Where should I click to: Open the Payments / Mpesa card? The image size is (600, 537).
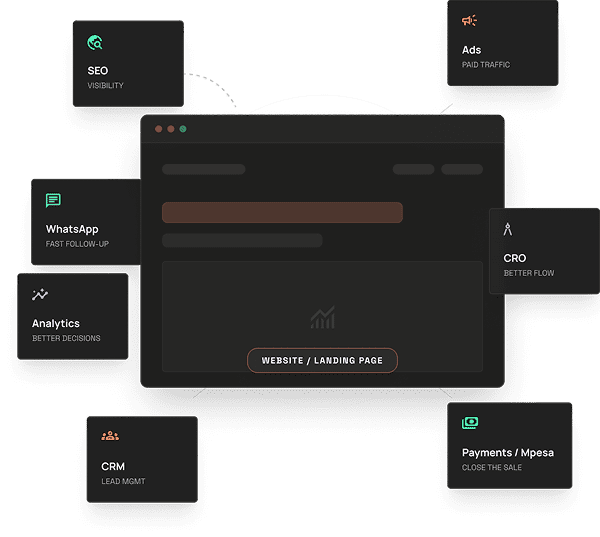509,445
